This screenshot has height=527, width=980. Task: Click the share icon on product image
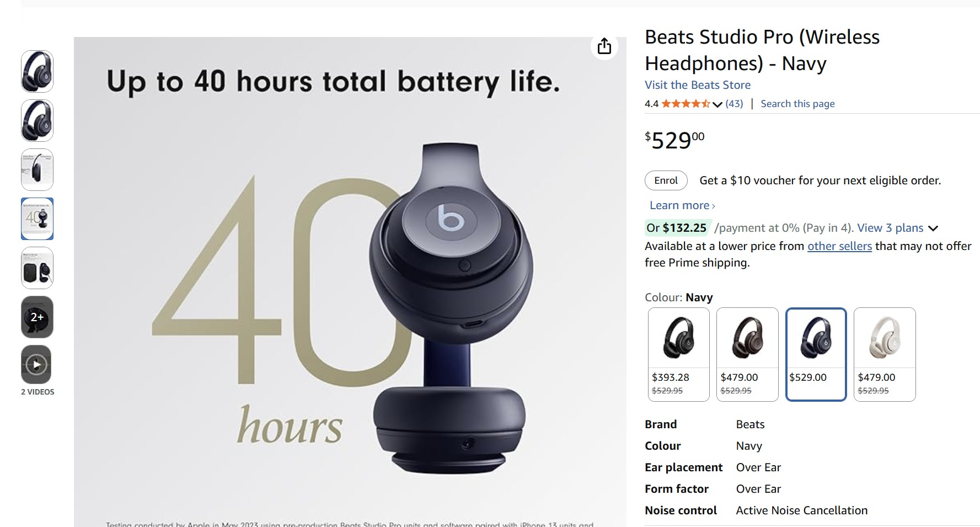coord(604,46)
